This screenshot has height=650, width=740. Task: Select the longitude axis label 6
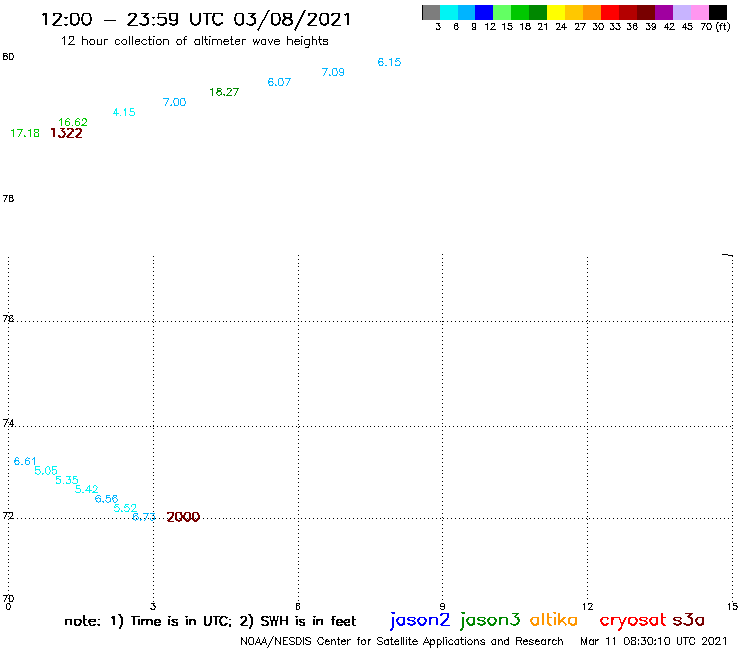[298, 607]
